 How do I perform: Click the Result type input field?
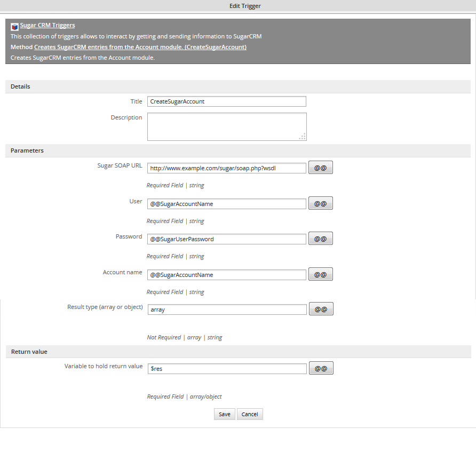[226, 310]
